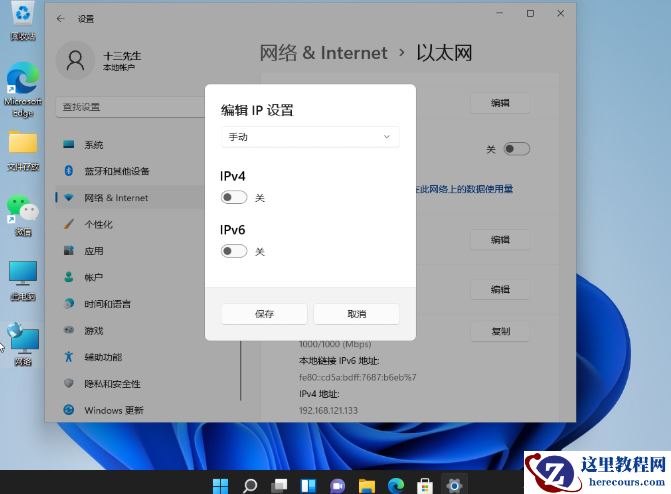The image size is (671, 494).
Task: Open Widgets in the taskbar
Action: pyautogui.click(x=308, y=485)
